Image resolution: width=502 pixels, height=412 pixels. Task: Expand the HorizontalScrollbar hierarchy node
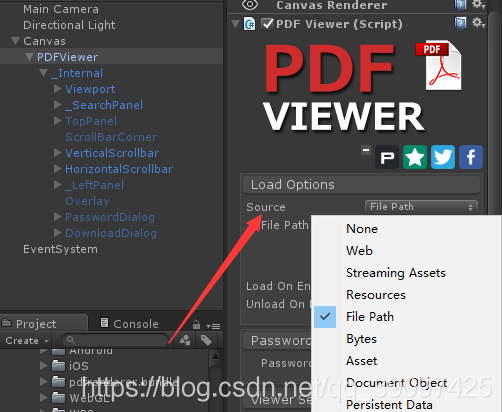[x=58, y=168]
